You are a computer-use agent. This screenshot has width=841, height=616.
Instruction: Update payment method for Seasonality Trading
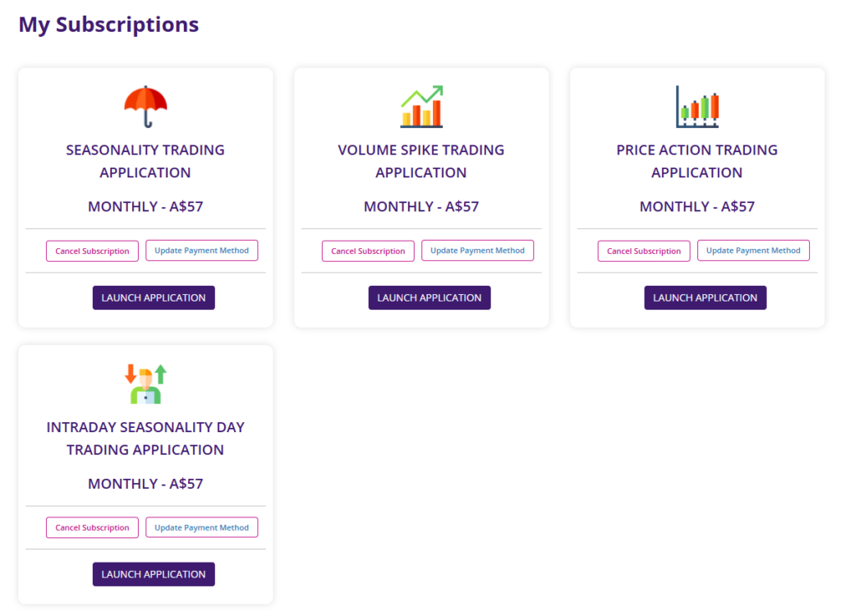pyautogui.click(x=202, y=251)
